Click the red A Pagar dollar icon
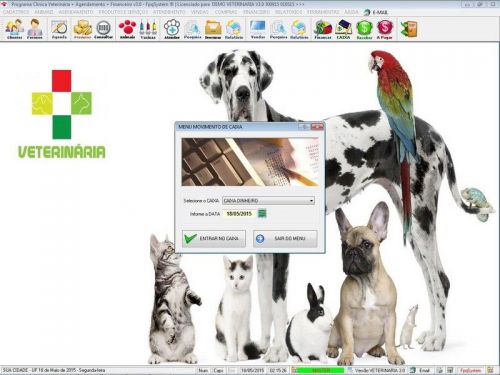The image size is (500, 375). (385, 29)
